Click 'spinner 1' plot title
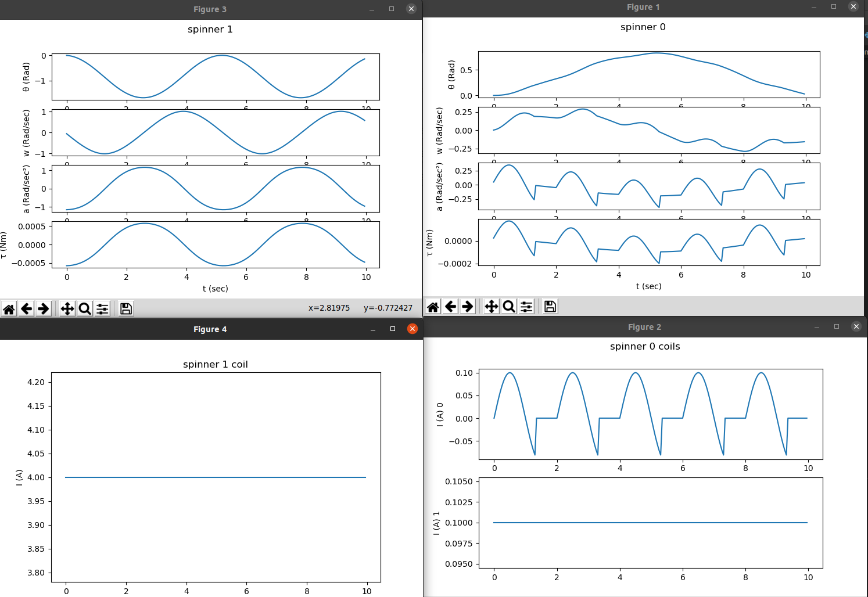 tap(210, 29)
